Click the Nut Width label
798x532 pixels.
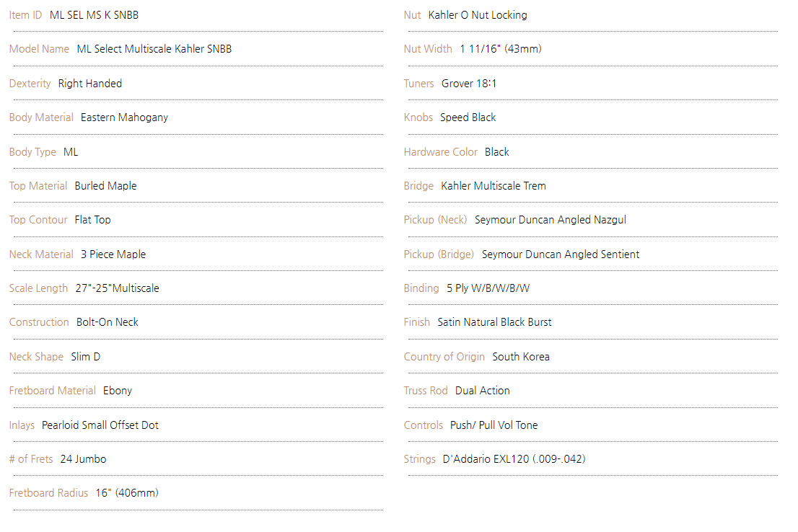[428, 49]
